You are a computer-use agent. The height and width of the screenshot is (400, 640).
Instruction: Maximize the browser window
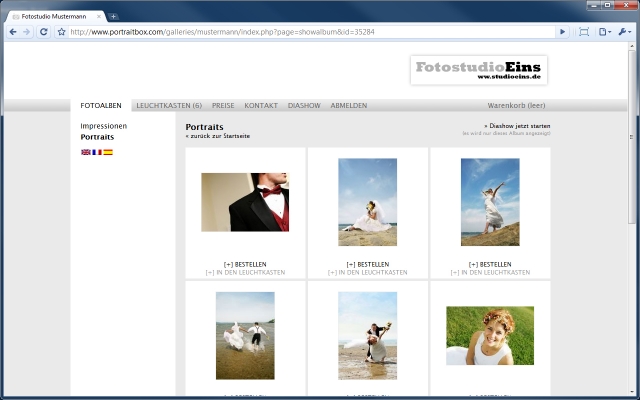coord(607,5)
